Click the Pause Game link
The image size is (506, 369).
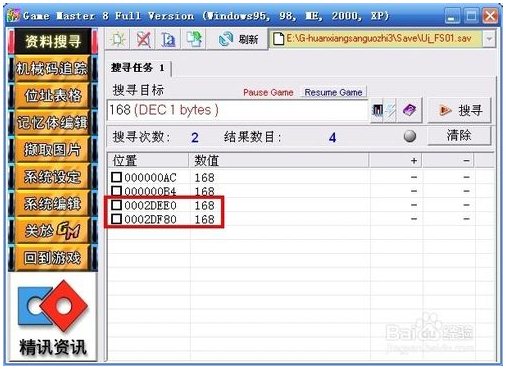pyautogui.click(x=268, y=92)
